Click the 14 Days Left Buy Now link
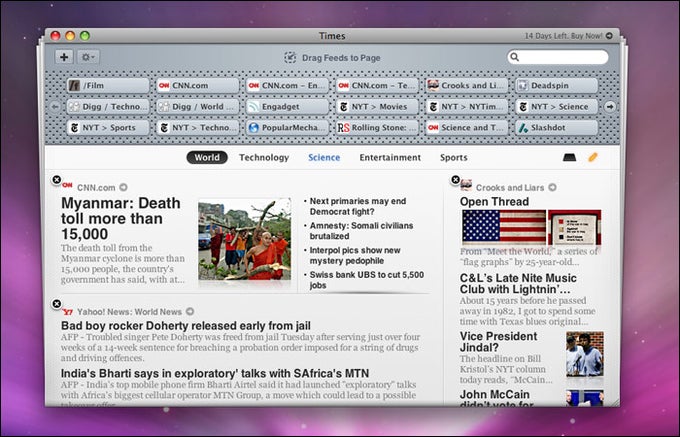Screen dimensions: 680x437 (x=568, y=36)
